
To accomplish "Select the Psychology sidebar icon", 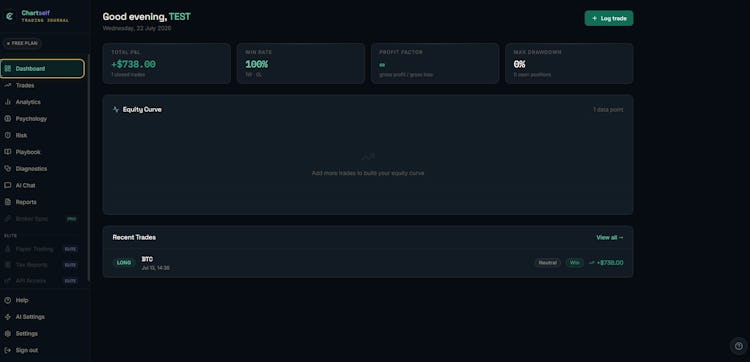I will [x=8, y=119].
